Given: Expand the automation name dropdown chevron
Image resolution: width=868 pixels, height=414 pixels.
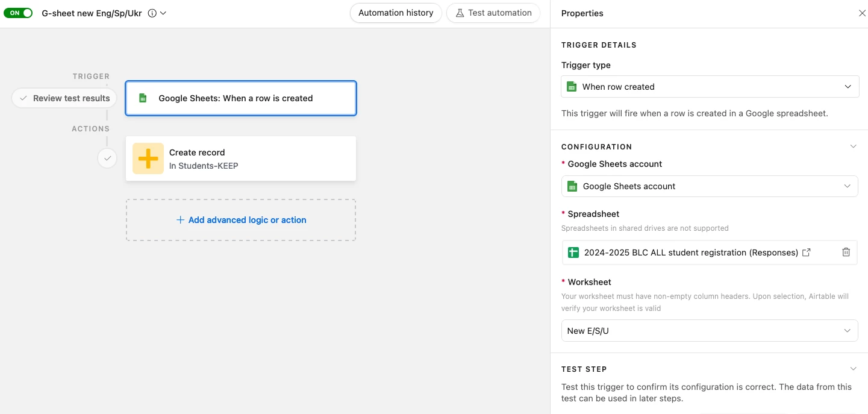Looking at the screenshot, I should click(163, 13).
